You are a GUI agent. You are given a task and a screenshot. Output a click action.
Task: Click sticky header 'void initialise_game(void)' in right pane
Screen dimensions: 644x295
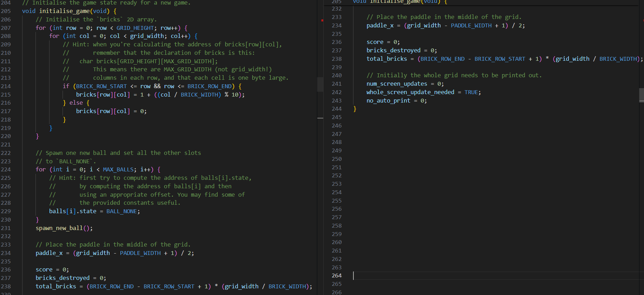click(397, 2)
